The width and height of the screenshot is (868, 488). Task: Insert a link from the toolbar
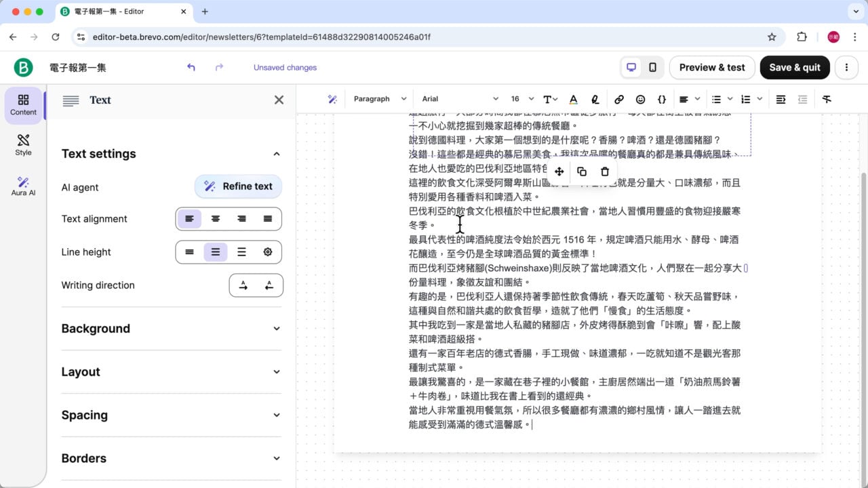618,99
